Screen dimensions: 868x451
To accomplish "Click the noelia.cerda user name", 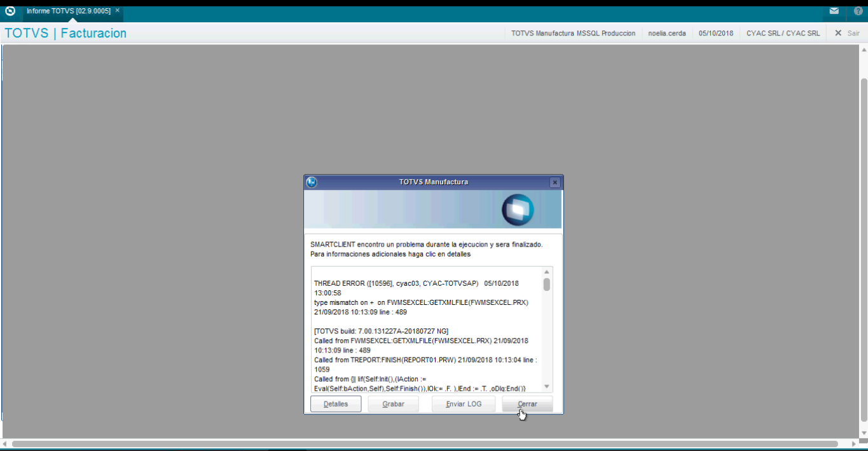I will click(x=667, y=33).
